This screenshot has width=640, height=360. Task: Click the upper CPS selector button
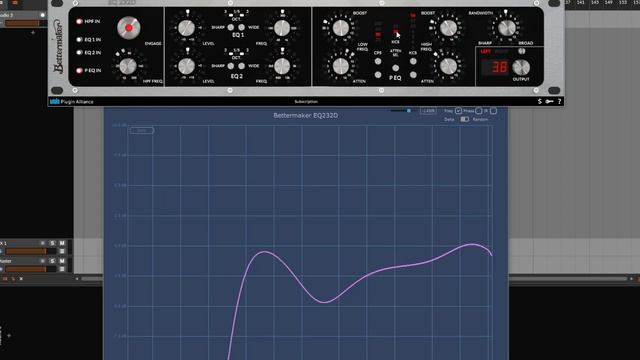click(378, 62)
